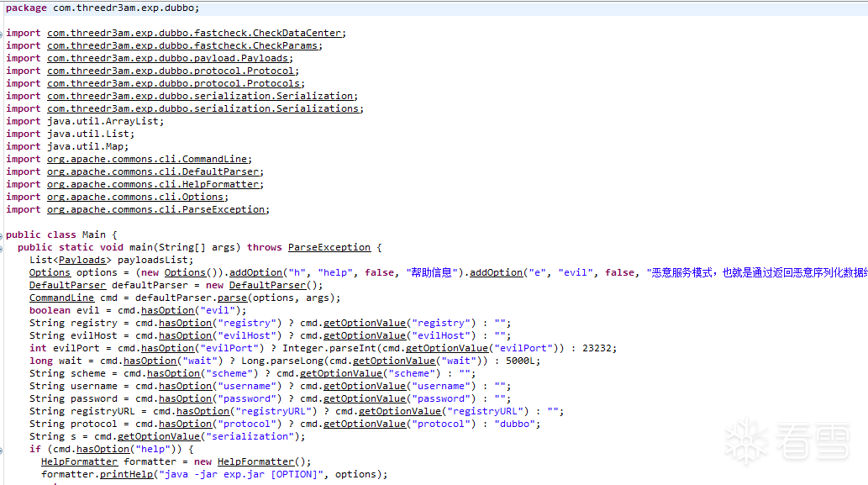Click the Options type before 'options ='
The image size is (868, 485).
click(x=50, y=273)
